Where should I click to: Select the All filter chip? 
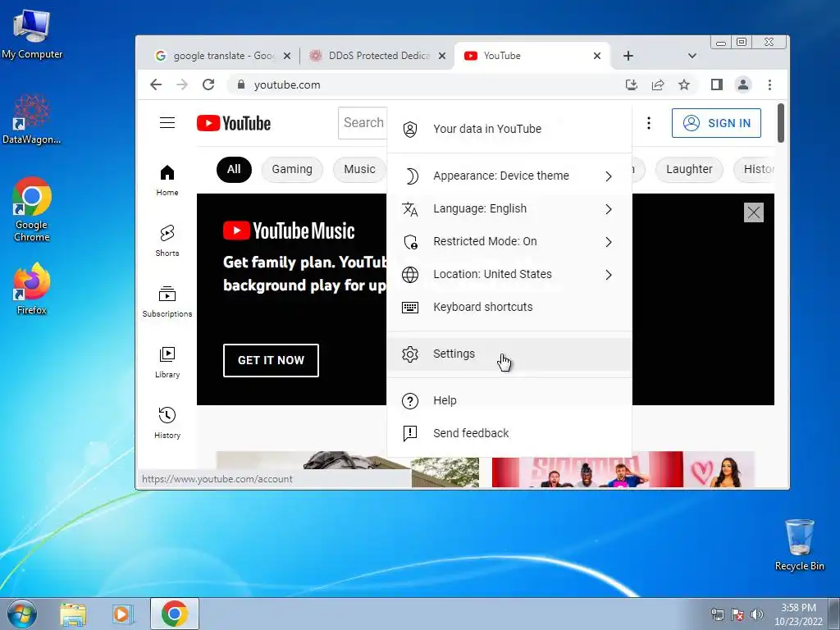pos(234,169)
